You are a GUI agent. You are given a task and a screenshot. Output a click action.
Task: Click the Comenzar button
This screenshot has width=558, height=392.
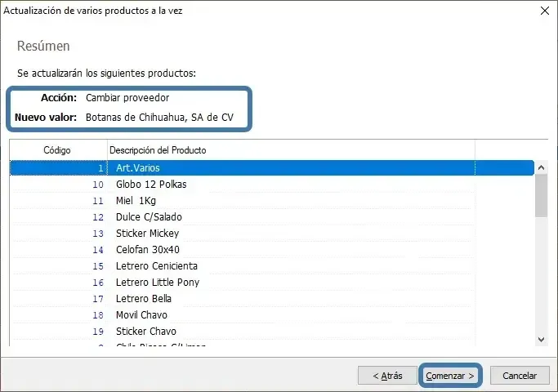pyautogui.click(x=449, y=376)
